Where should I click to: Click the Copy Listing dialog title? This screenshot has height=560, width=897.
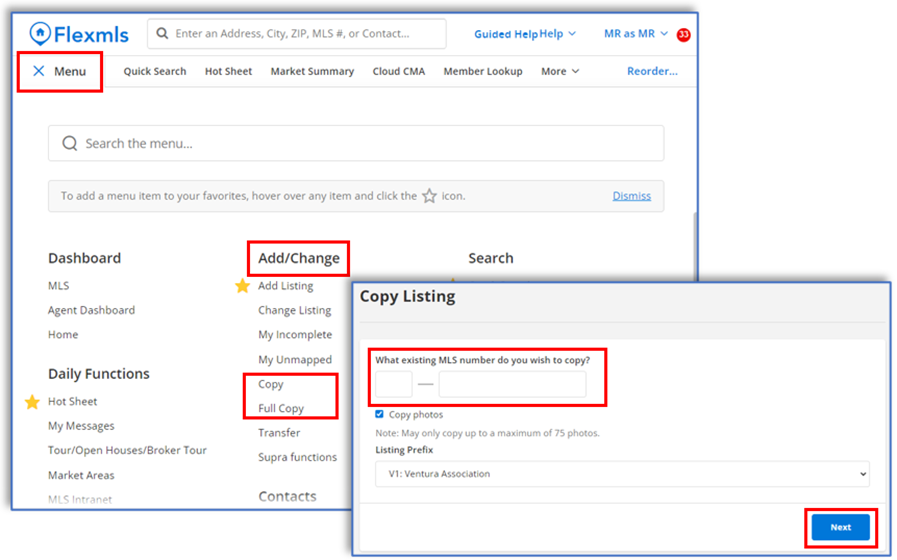click(x=407, y=296)
